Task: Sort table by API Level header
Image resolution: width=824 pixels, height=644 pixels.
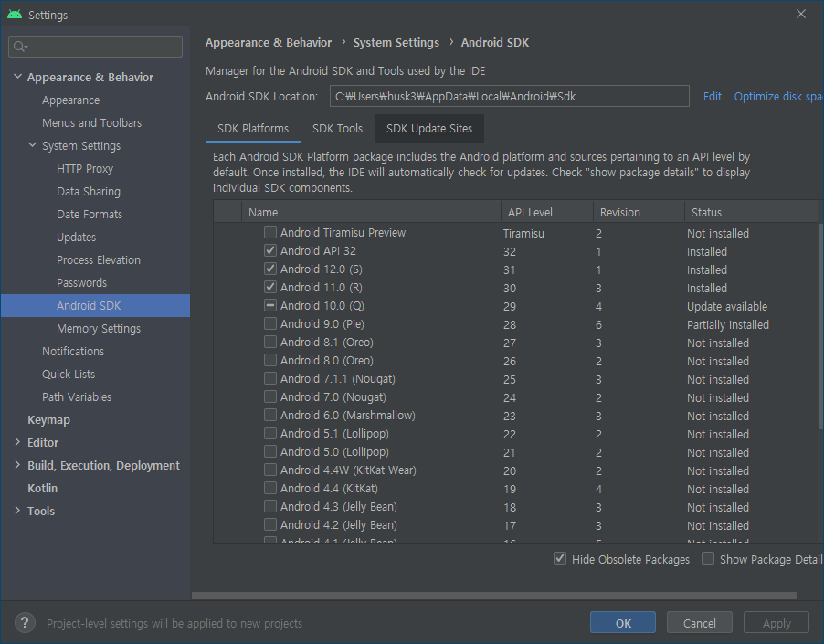Action: coord(547,212)
